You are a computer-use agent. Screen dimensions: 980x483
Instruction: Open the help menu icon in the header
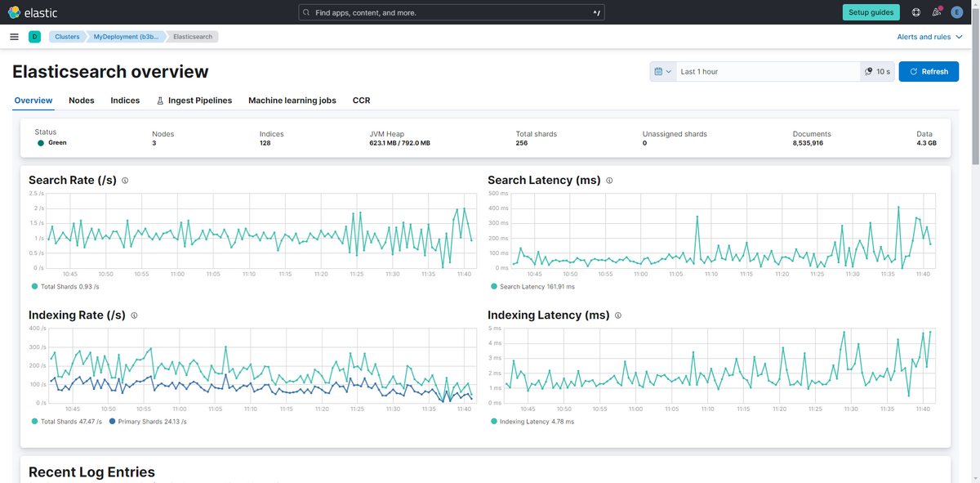[x=915, y=11]
